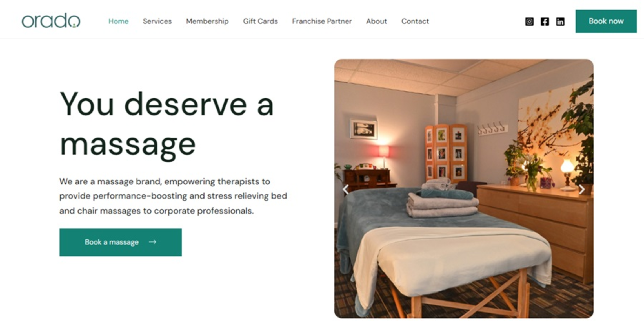Advance to next slide with right chevron

pyautogui.click(x=582, y=189)
